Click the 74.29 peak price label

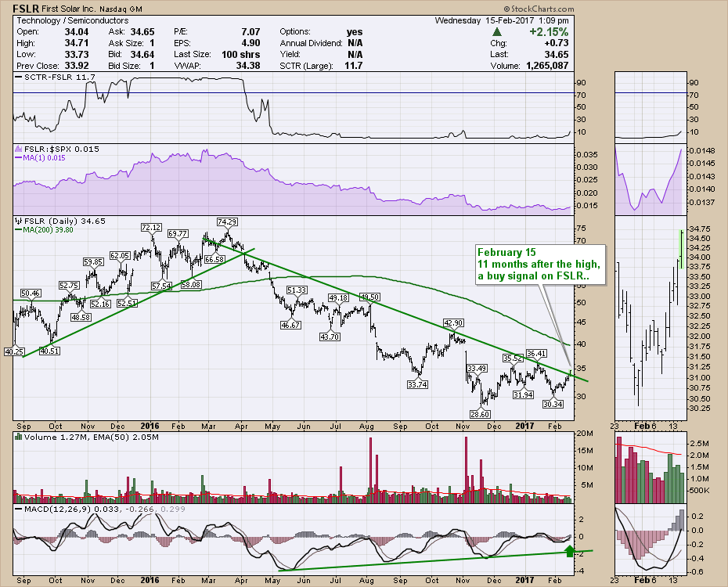click(227, 222)
